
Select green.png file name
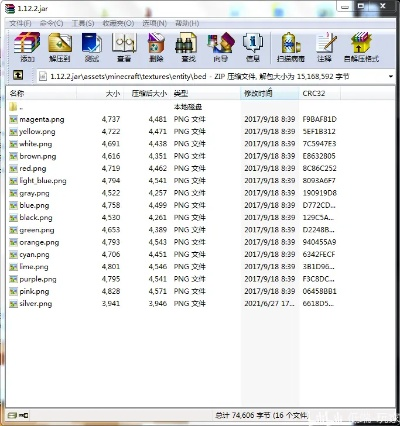[x=37, y=230]
